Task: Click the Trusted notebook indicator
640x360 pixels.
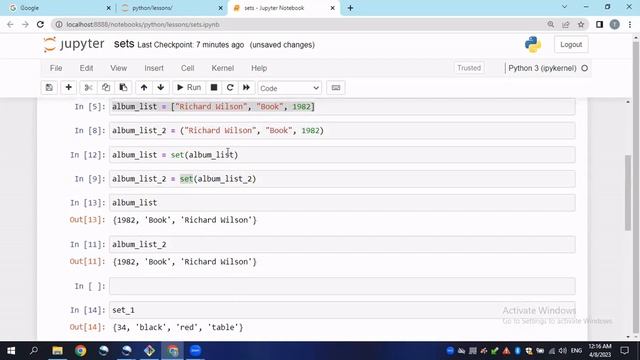Action: 469,68
